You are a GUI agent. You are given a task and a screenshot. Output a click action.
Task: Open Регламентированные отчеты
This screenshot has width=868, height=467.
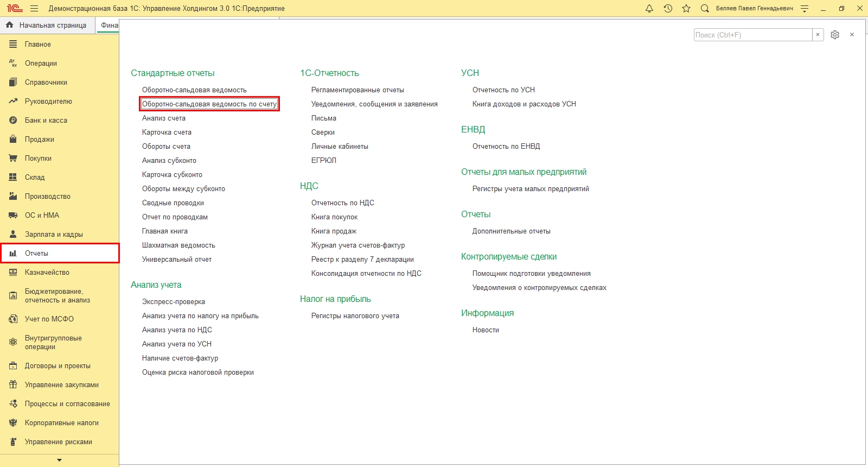coord(358,90)
